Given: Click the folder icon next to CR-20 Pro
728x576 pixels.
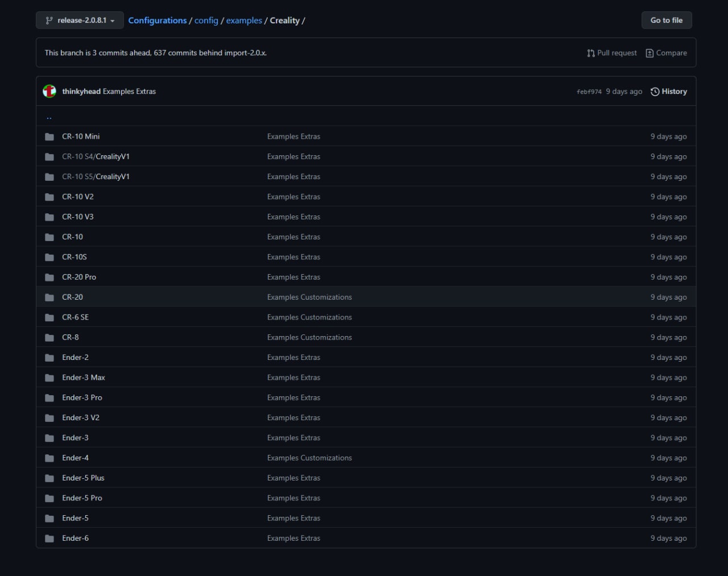Looking at the screenshot, I should click(x=49, y=277).
